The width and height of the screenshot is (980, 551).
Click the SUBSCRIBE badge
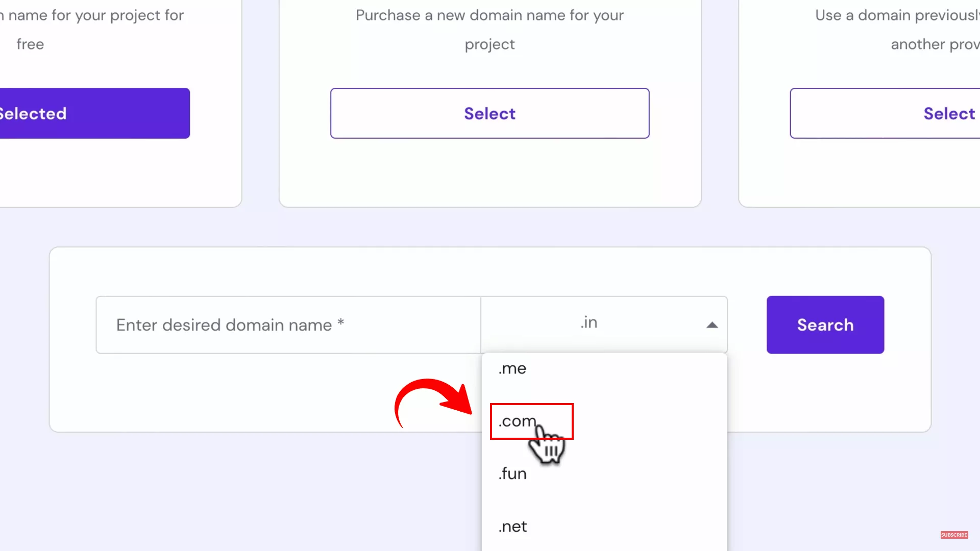click(954, 535)
